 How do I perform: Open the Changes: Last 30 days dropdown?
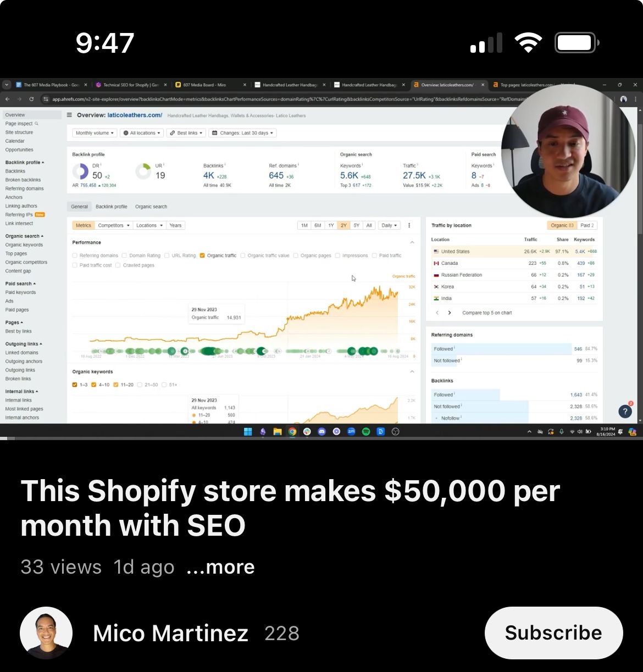click(243, 133)
